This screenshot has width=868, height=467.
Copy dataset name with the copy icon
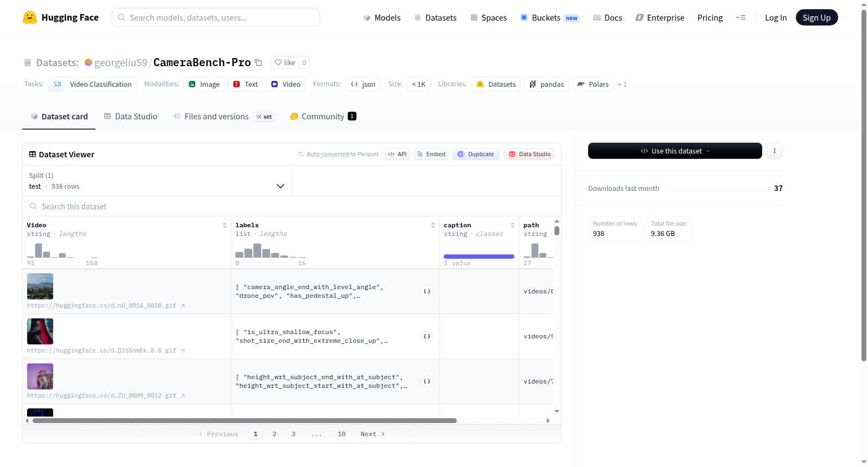259,63
